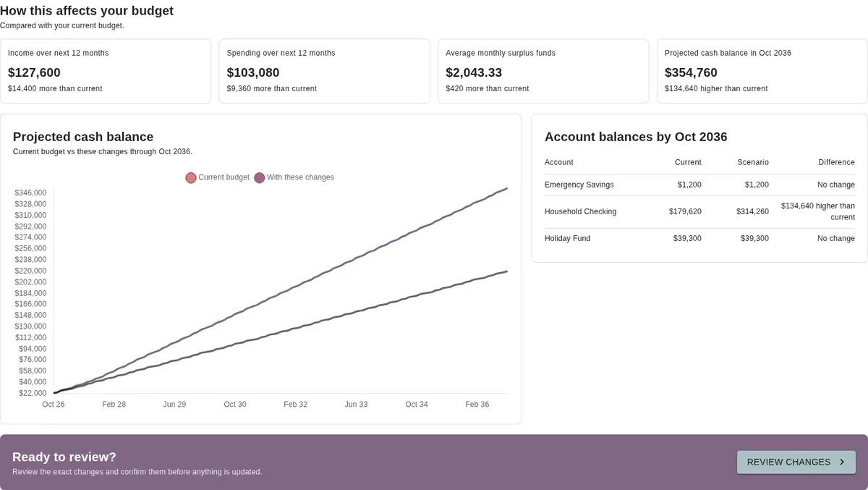Click the Oct 34 x-axis label

pos(417,405)
